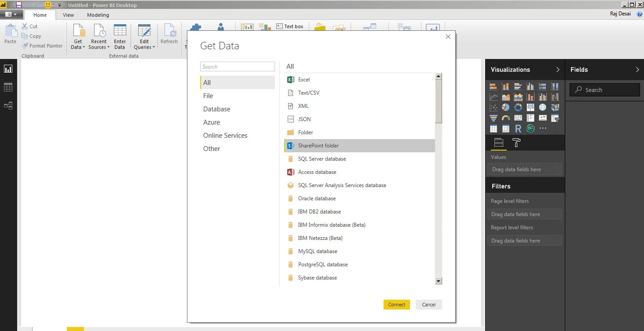Screen dimensions: 644x331
Task: Select the Online Services category
Action: [238, 135]
